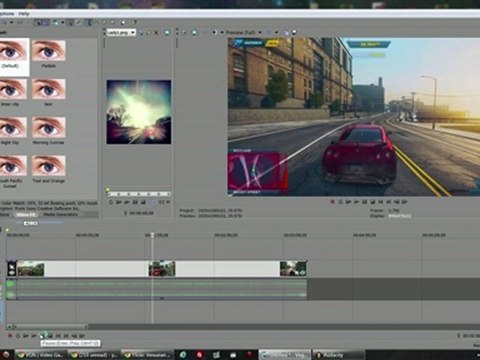
Task: Toggle loop playback under the video preview
Action: pos(340,202)
